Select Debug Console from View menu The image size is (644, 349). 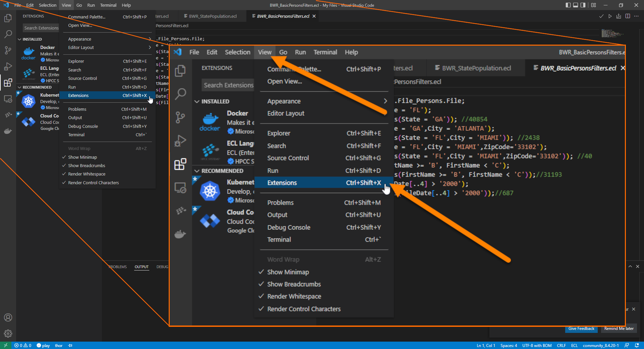click(x=83, y=126)
